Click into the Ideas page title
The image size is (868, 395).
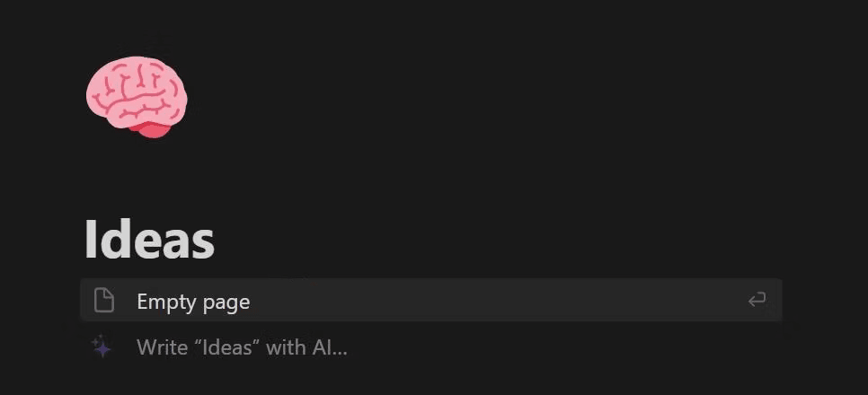(x=149, y=239)
